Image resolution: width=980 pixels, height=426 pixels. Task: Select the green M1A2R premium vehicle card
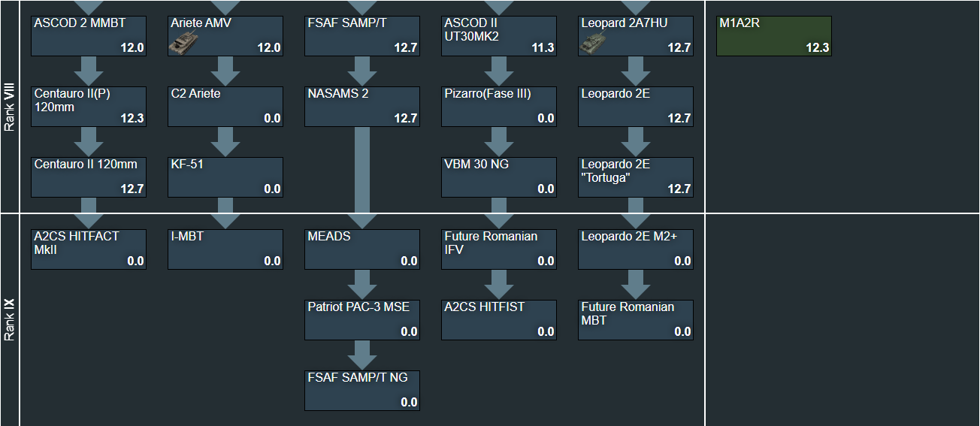coord(774,36)
